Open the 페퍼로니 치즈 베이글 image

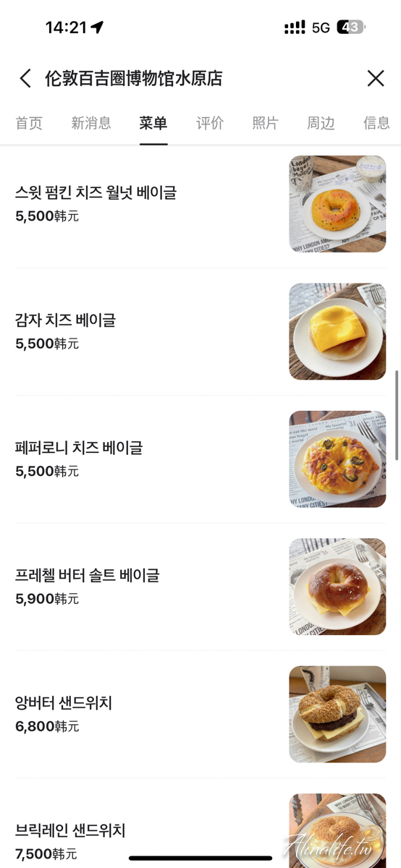(x=337, y=459)
